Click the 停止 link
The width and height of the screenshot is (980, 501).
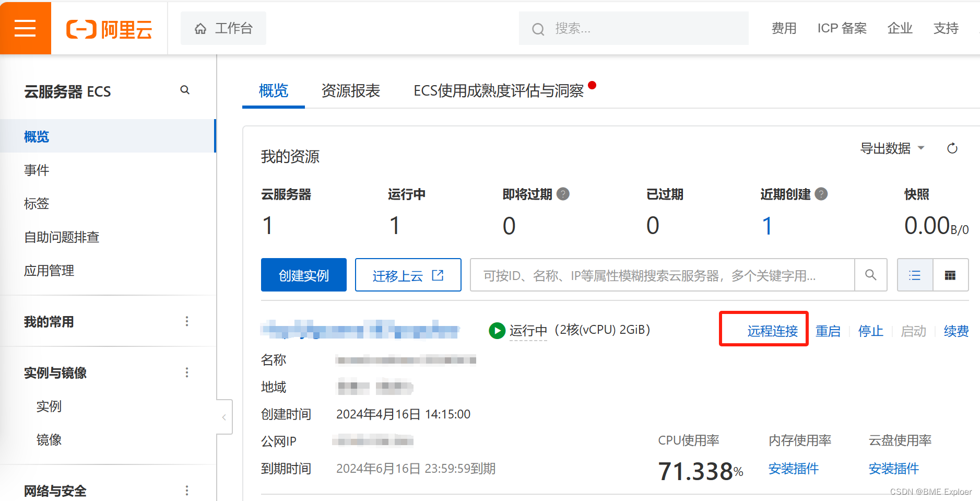click(871, 331)
